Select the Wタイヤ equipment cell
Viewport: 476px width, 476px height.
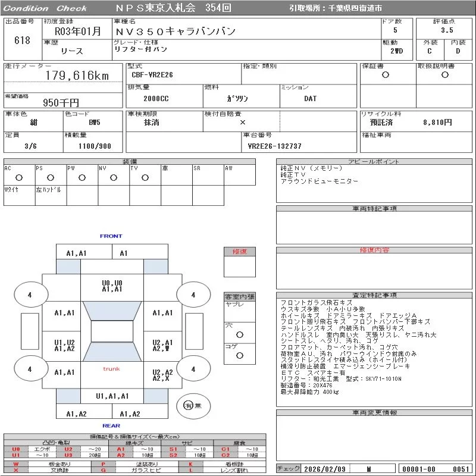point(20,196)
